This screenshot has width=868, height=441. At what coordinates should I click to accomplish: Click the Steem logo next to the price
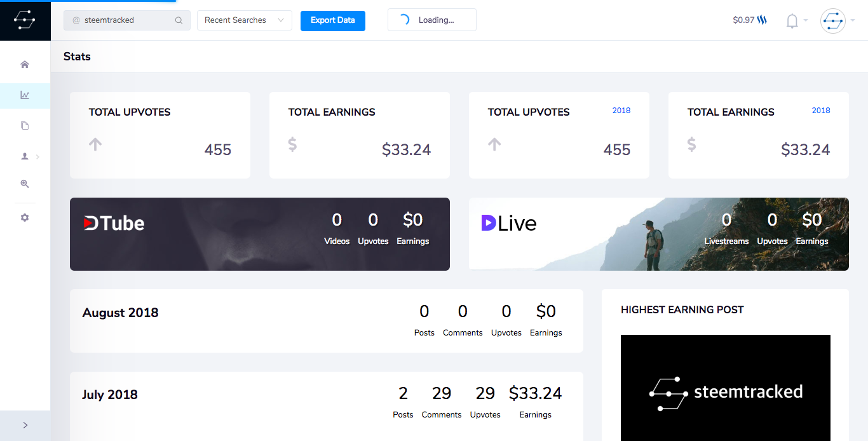point(762,20)
